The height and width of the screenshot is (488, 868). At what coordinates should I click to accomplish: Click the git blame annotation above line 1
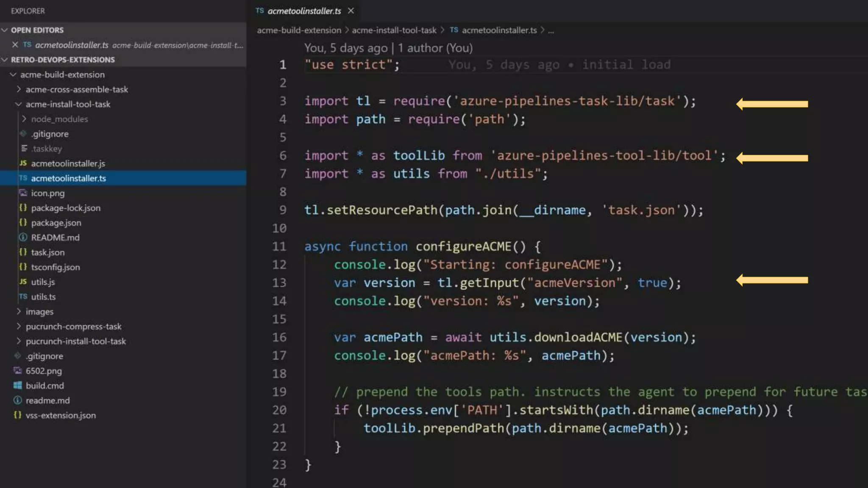tap(388, 48)
